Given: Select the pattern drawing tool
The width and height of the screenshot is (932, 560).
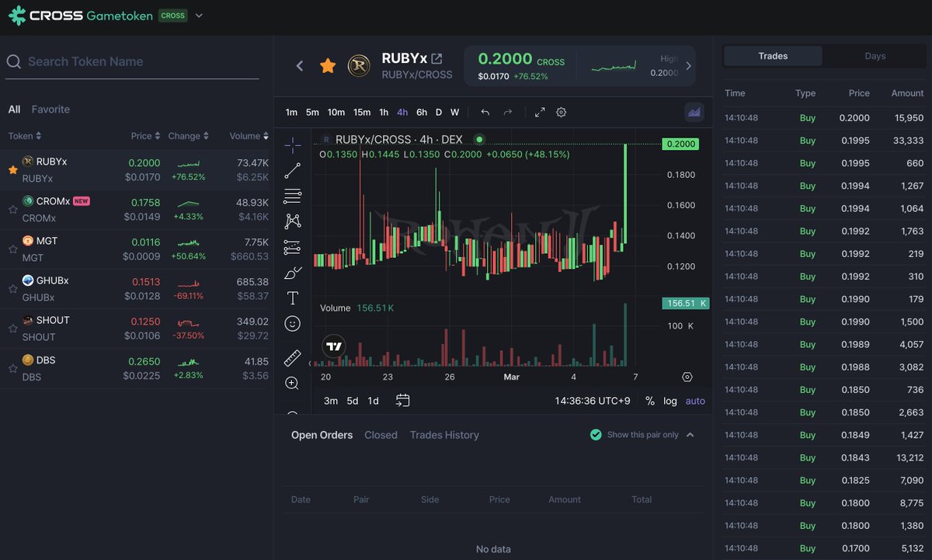Looking at the screenshot, I should (293, 221).
